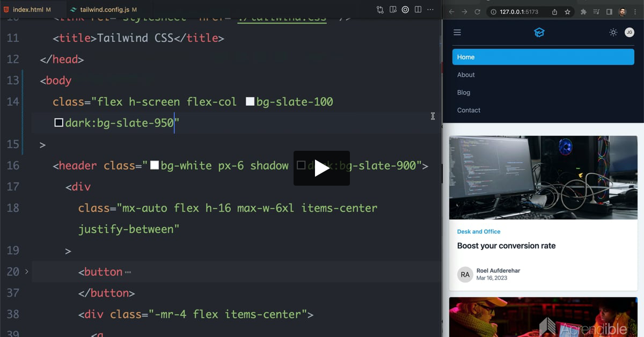This screenshot has height=337, width=644.
Task: Select About in the page navigation
Action: click(466, 75)
